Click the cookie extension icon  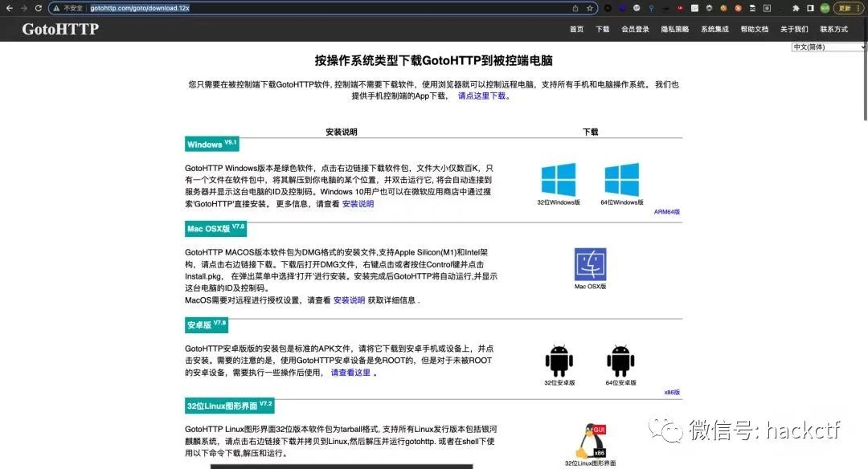coord(723,8)
